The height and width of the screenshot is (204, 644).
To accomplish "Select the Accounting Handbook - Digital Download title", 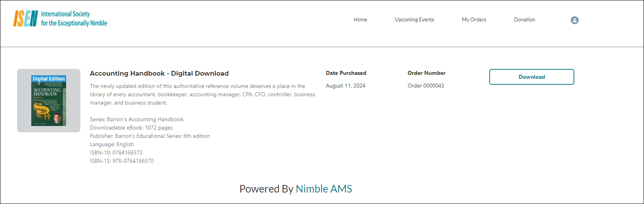I will [x=159, y=73].
